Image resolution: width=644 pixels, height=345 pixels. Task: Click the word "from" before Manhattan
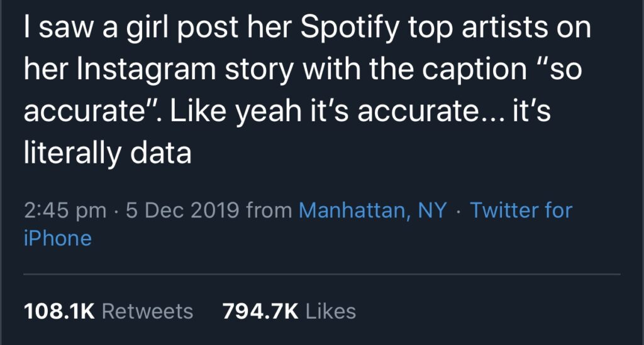point(269,210)
